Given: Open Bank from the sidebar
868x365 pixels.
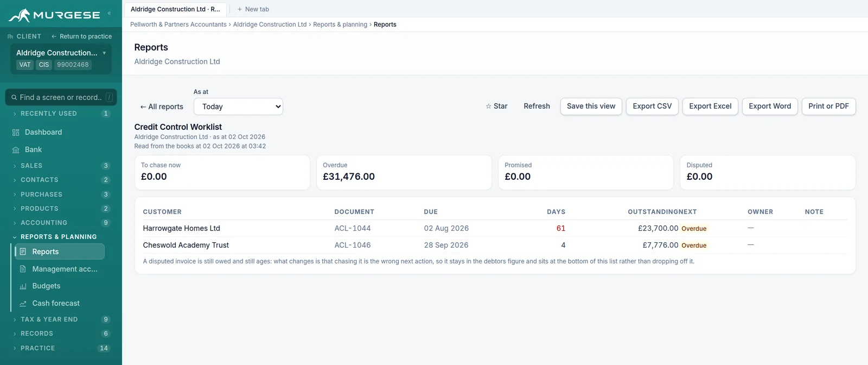Looking at the screenshot, I should (61, 150).
